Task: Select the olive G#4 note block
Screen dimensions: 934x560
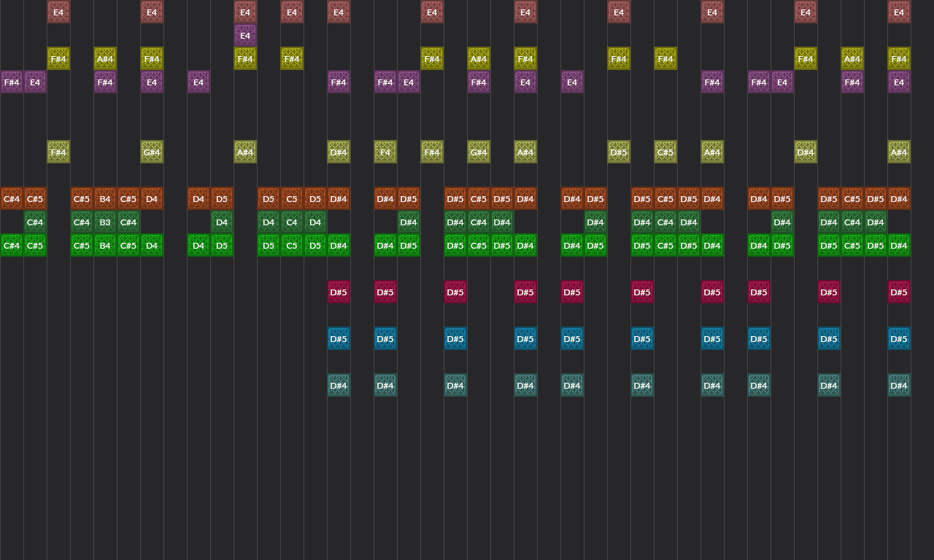Action: [152, 152]
